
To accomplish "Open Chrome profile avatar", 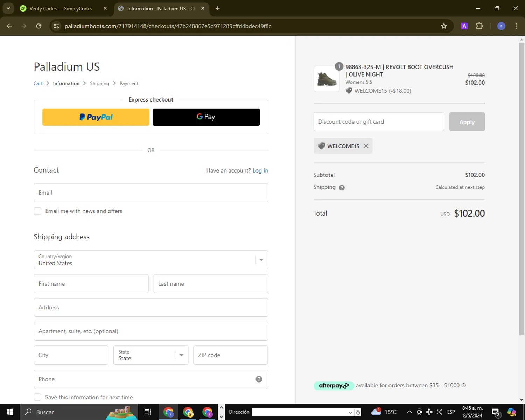I will (x=501, y=26).
